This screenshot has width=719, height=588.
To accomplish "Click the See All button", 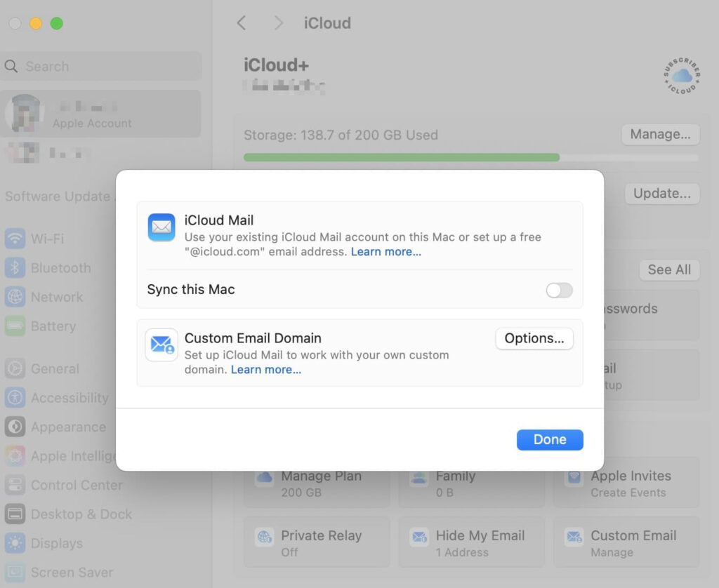I will [668, 269].
